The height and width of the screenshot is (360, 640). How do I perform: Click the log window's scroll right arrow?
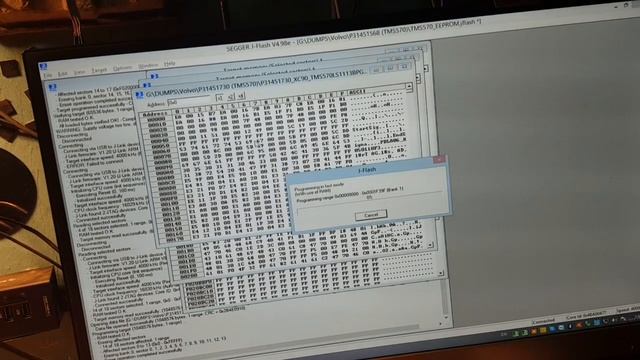coord(440,323)
